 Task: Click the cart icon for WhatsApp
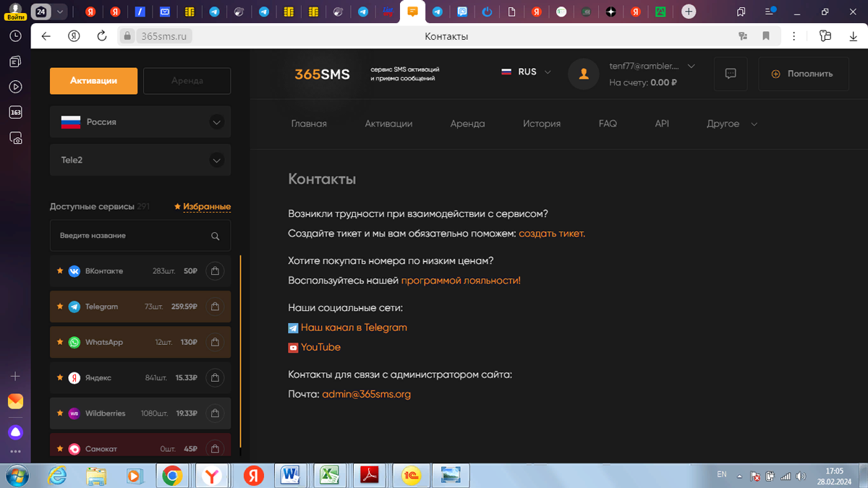click(215, 342)
